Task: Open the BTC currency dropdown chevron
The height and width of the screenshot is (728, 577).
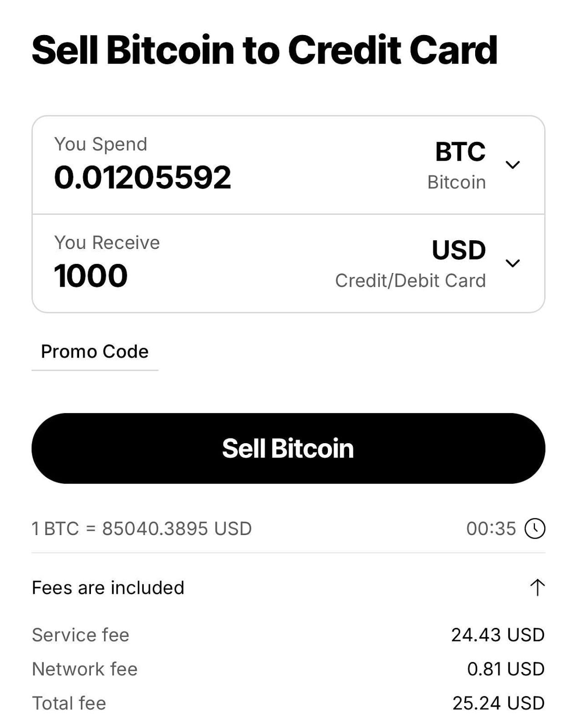Action: coord(512,165)
